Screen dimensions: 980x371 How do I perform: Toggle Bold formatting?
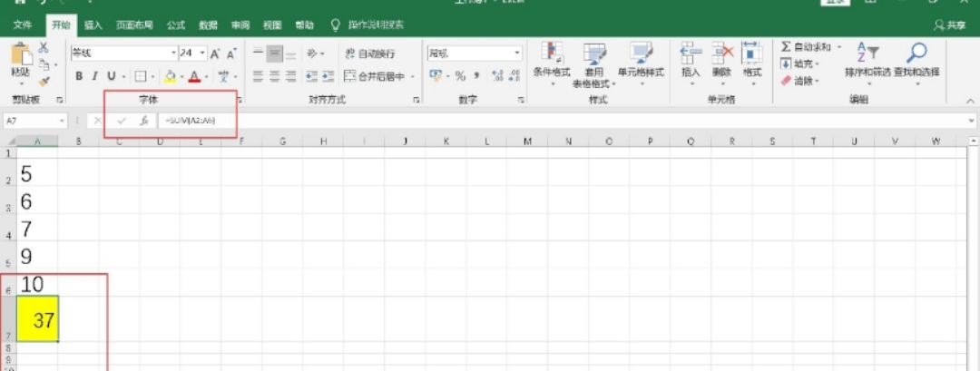(79, 76)
